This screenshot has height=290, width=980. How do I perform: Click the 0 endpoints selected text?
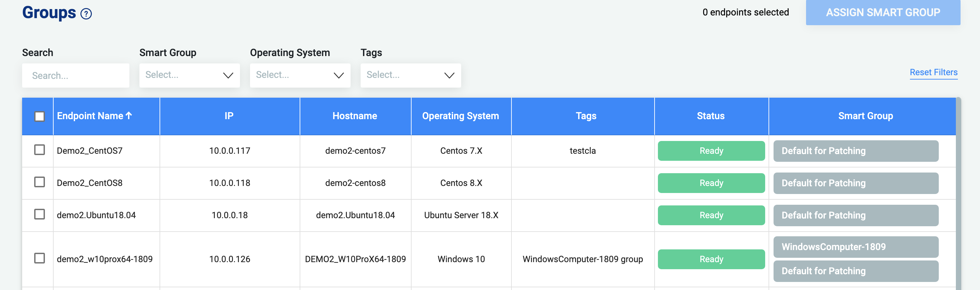(x=745, y=12)
